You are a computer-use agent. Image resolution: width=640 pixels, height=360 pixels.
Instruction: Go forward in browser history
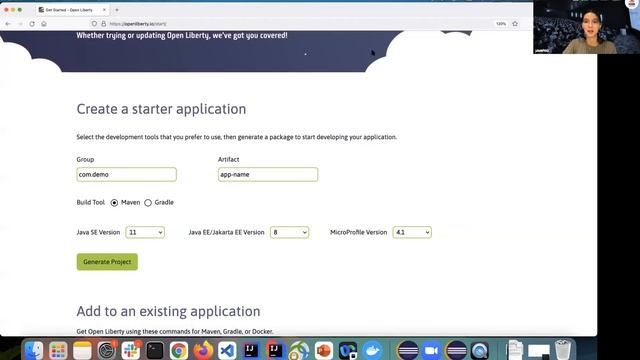(20, 24)
